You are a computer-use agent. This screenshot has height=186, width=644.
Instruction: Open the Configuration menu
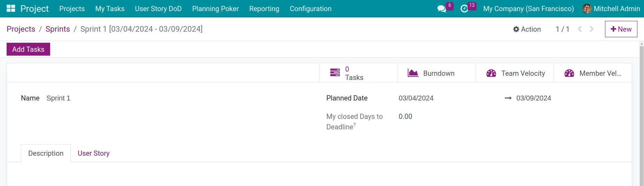point(310,9)
